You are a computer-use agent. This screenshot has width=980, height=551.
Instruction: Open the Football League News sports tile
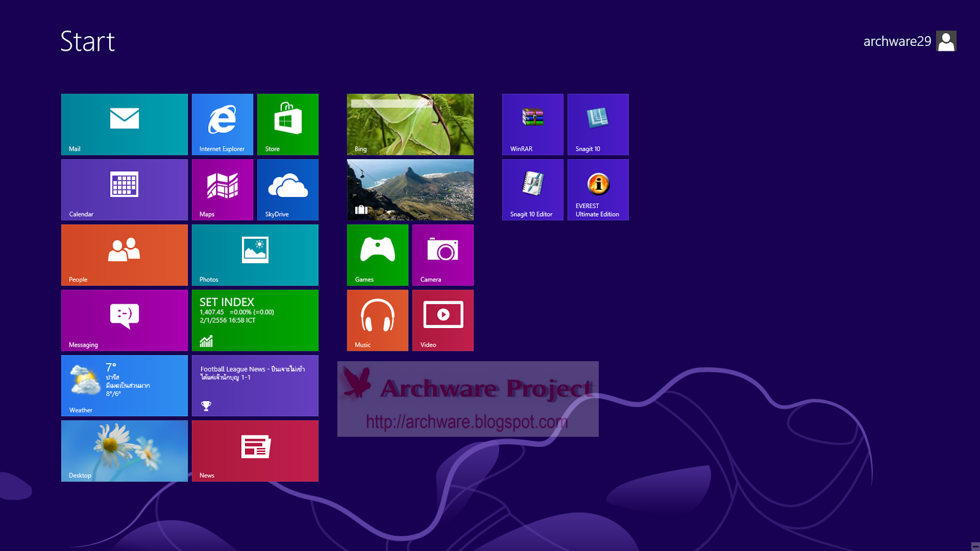pyautogui.click(x=255, y=386)
